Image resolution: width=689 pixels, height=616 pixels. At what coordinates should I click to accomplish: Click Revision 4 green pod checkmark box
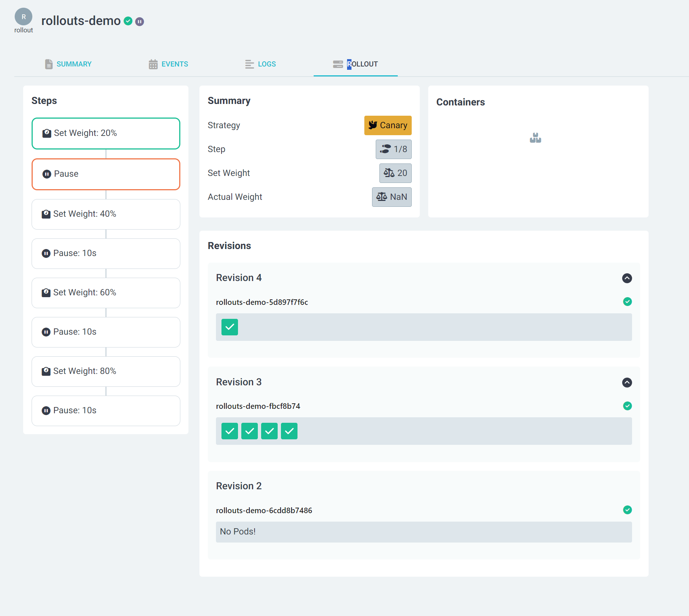tap(230, 327)
